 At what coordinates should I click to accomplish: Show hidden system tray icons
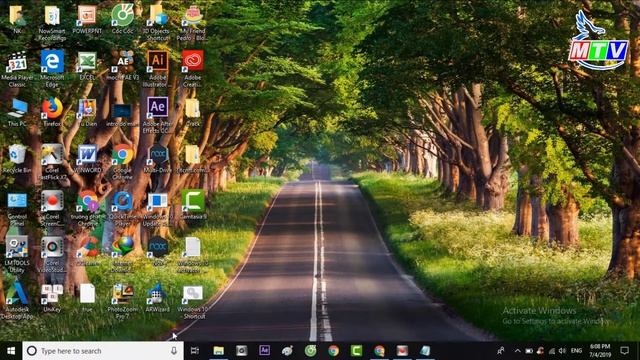pyautogui.click(x=518, y=351)
